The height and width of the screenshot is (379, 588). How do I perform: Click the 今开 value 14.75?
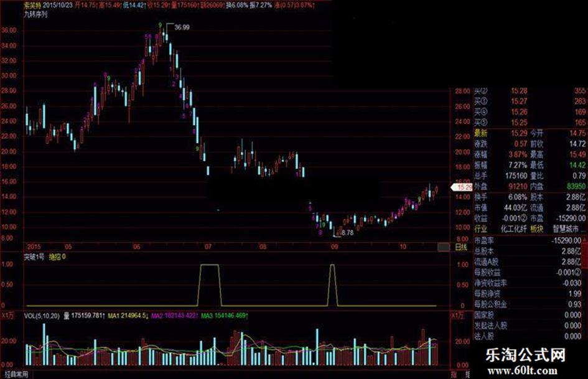tap(577, 133)
